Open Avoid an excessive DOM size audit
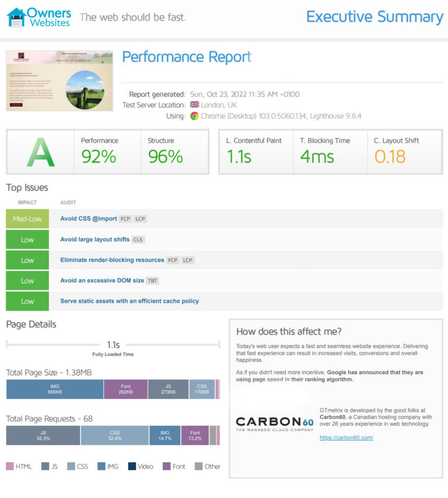448x498 pixels. coord(101,281)
